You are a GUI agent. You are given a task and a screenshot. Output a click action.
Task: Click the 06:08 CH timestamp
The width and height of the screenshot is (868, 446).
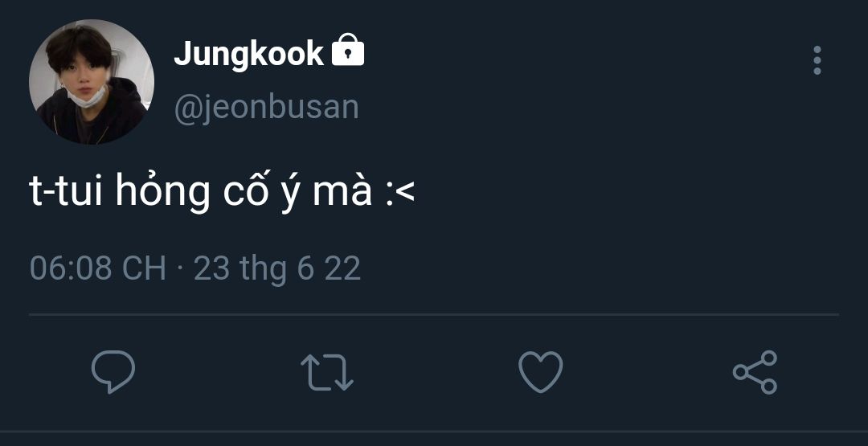coord(97,268)
